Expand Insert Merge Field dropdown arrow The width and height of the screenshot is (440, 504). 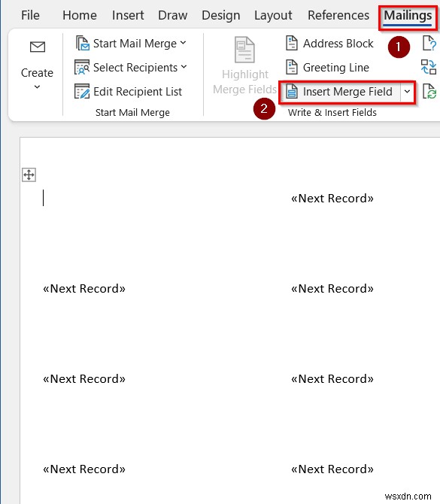[407, 92]
